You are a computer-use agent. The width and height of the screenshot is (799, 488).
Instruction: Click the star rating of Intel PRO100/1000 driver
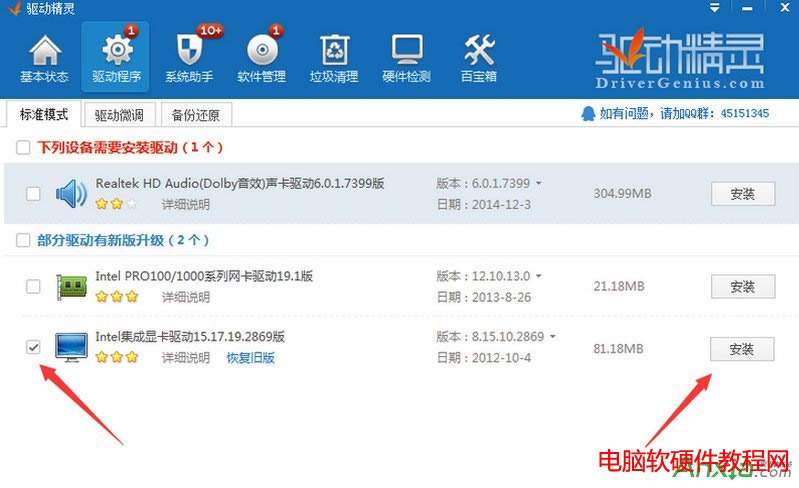point(117,296)
